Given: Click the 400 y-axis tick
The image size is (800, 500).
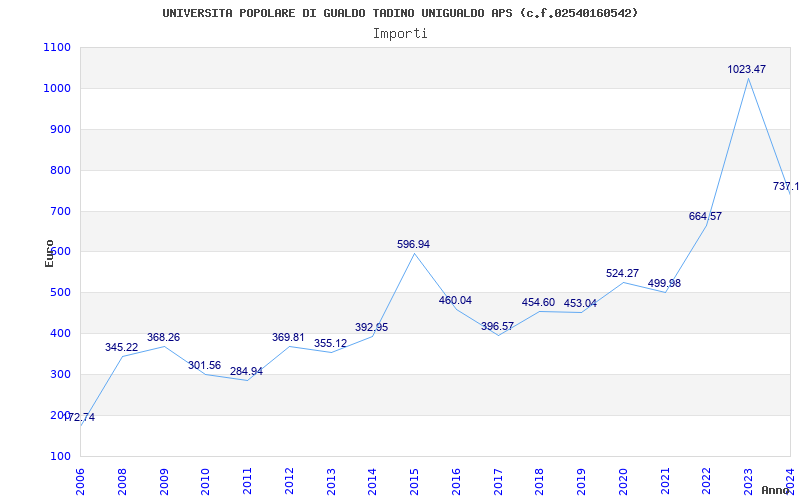Looking at the screenshot, I should [x=60, y=334].
